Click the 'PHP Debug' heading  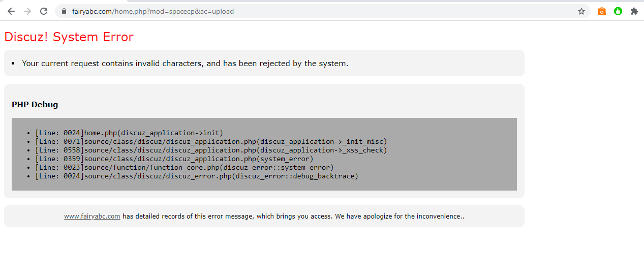[x=35, y=105]
